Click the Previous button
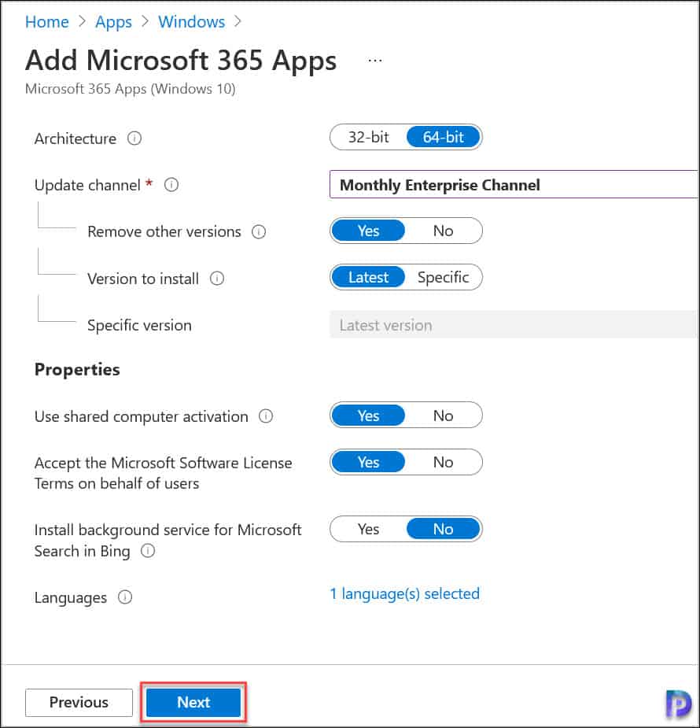The image size is (700, 728). point(79,703)
